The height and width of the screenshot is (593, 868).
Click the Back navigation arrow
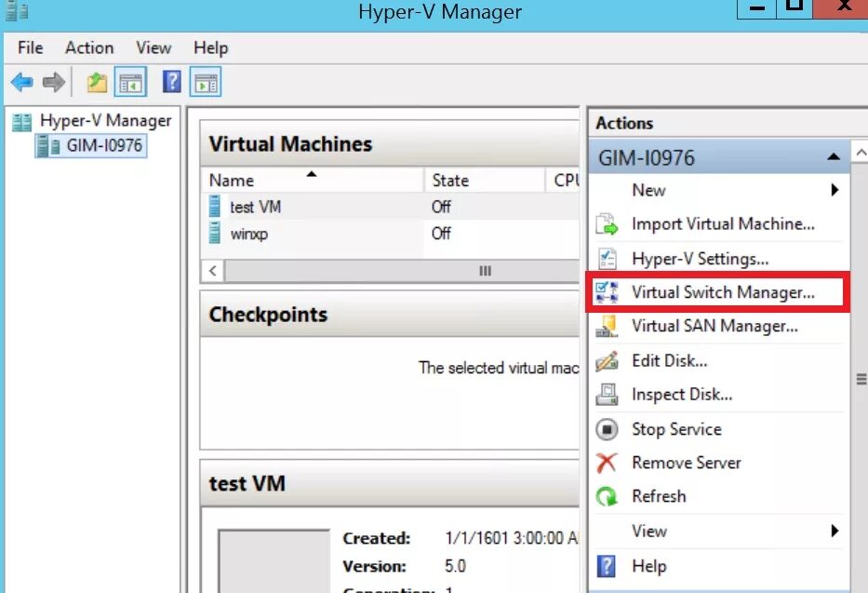(x=21, y=81)
